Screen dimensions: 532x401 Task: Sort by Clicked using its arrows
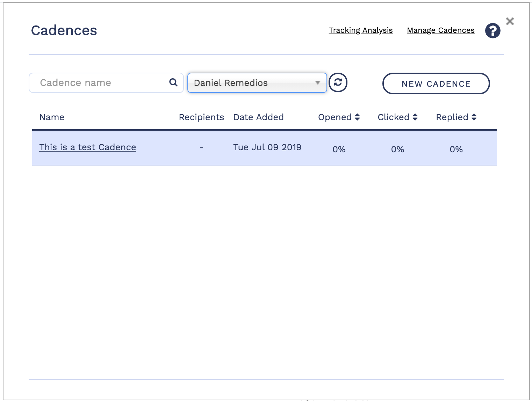[415, 117]
